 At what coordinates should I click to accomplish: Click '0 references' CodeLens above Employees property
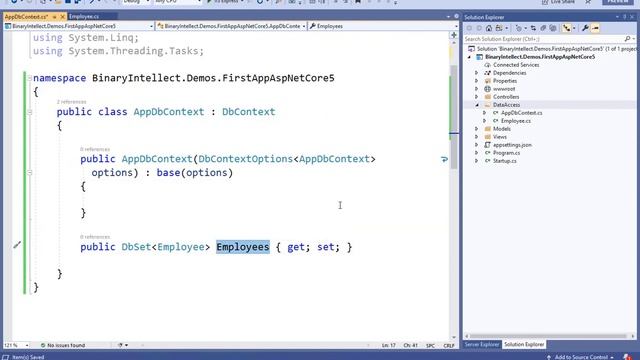95,237
